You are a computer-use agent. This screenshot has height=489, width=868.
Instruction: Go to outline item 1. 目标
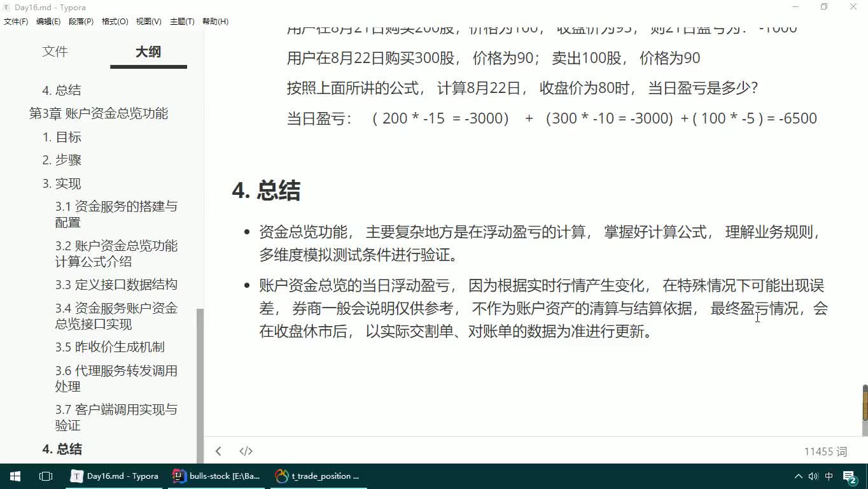pos(62,137)
